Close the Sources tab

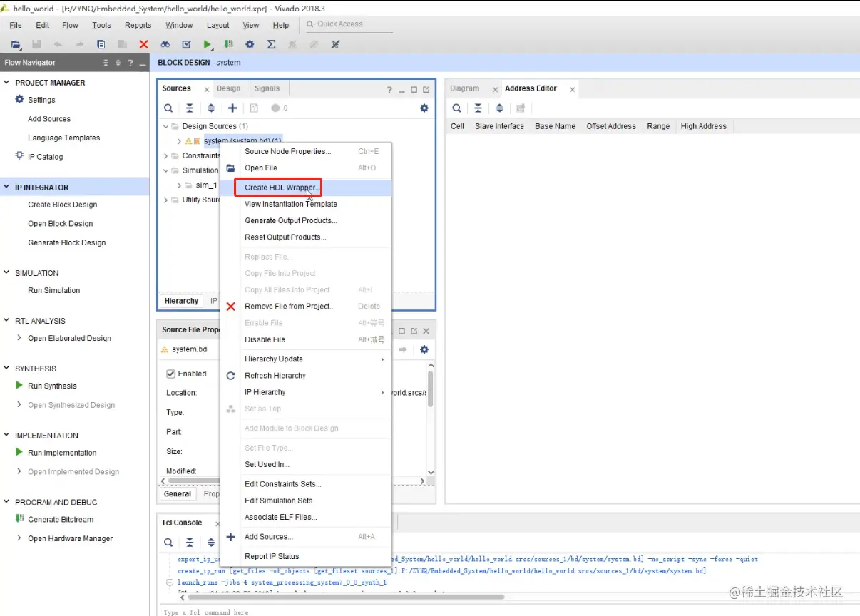[206, 90]
